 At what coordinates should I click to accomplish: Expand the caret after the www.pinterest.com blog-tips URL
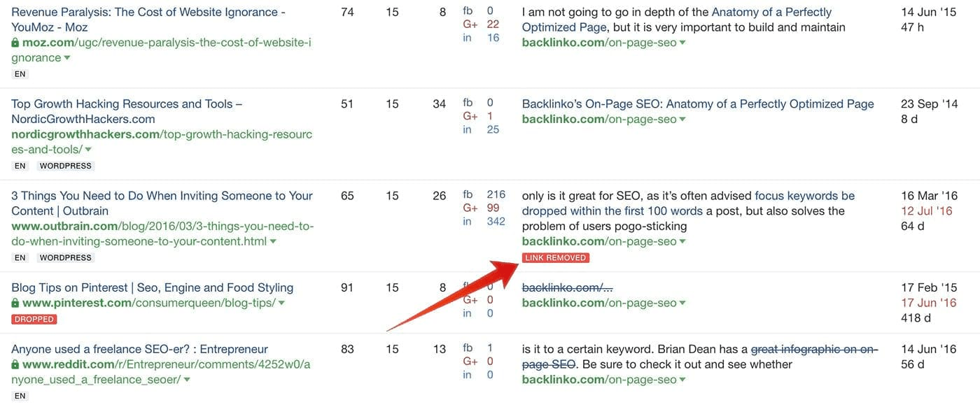click(x=281, y=304)
